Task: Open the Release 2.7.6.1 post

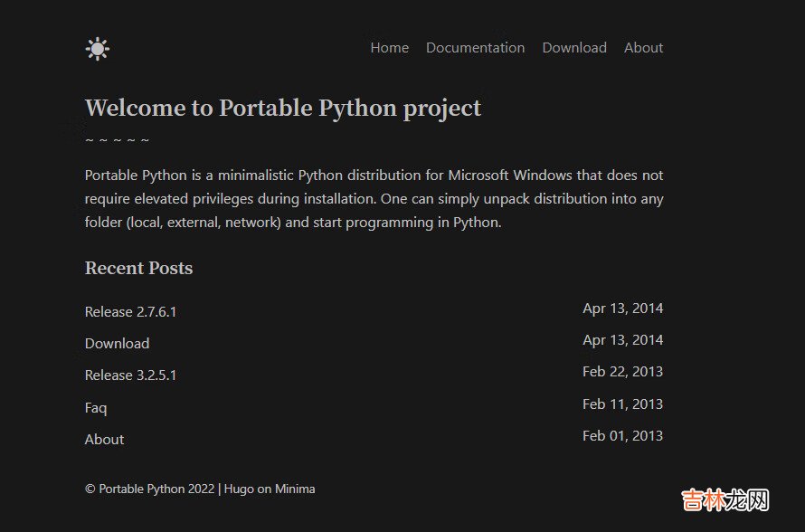Action: click(130, 312)
